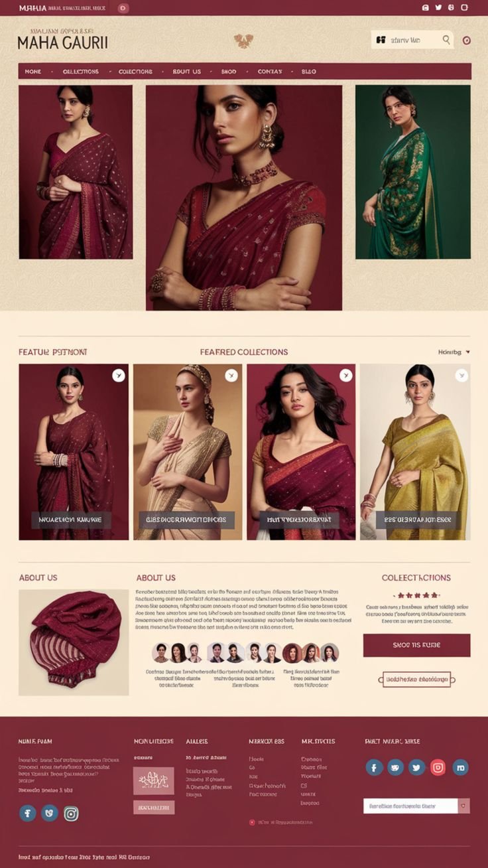This screenshot has width=488, height=868.
Task: Toggle wishlist on the olive-yellow saree card
Action: (461, 376)
